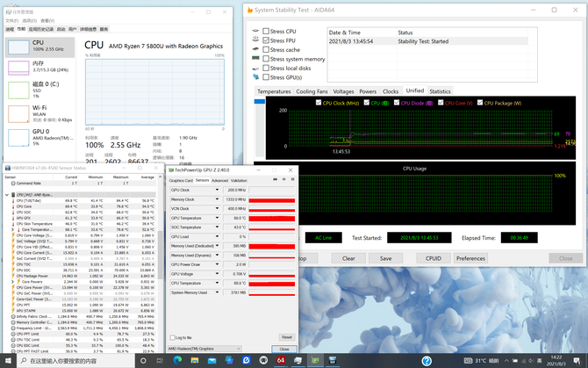Click HWiNFO sensor list scrollbar thumb
The image size is (588, 368).
click(x=161, y=255)
